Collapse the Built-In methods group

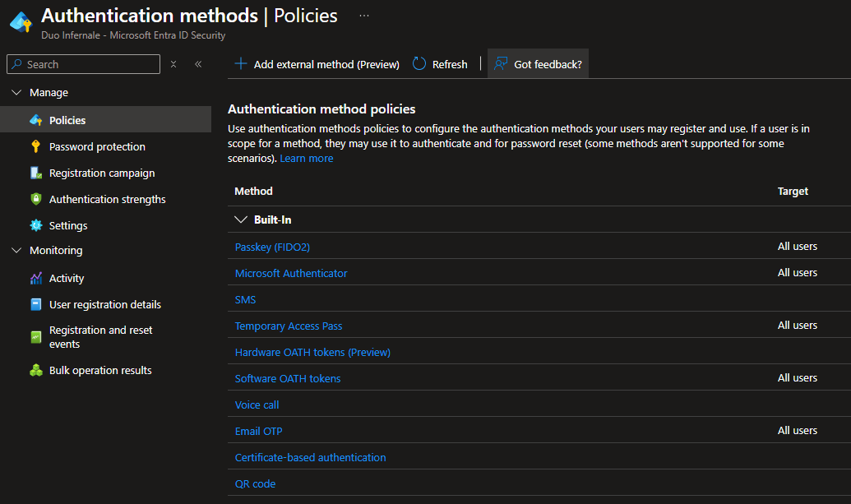(x=241, y=220)
